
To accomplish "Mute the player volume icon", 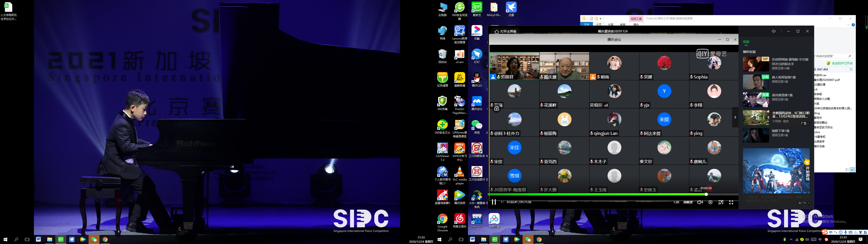I will tap(700, 202).
